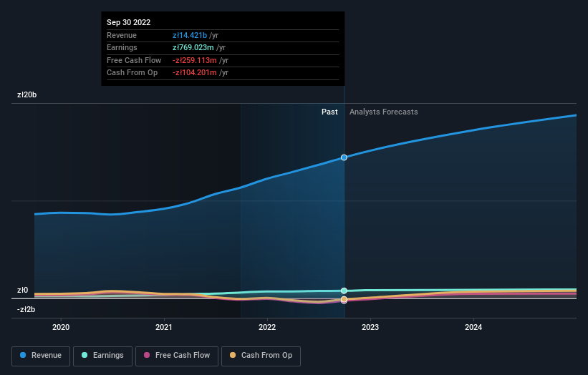Screen dimensions: 588x375
Task: Click the -zł2b y-axis label
Action: pos(26,309)
